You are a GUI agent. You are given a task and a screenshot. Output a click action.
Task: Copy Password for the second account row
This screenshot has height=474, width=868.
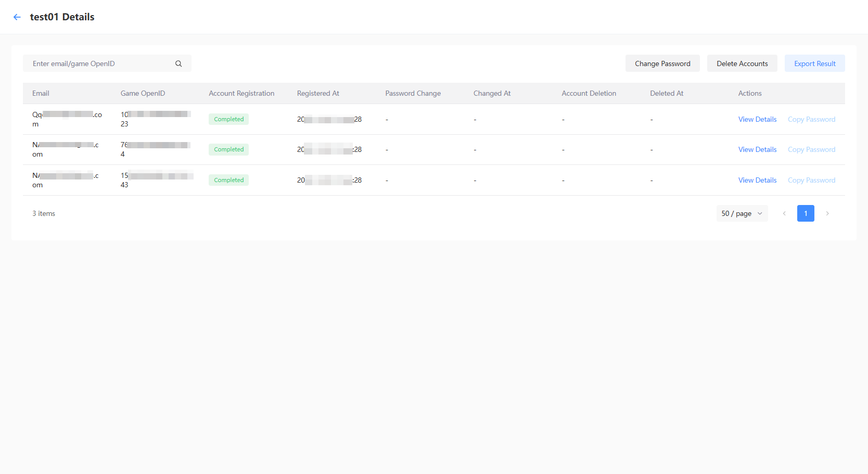[811, 149]
